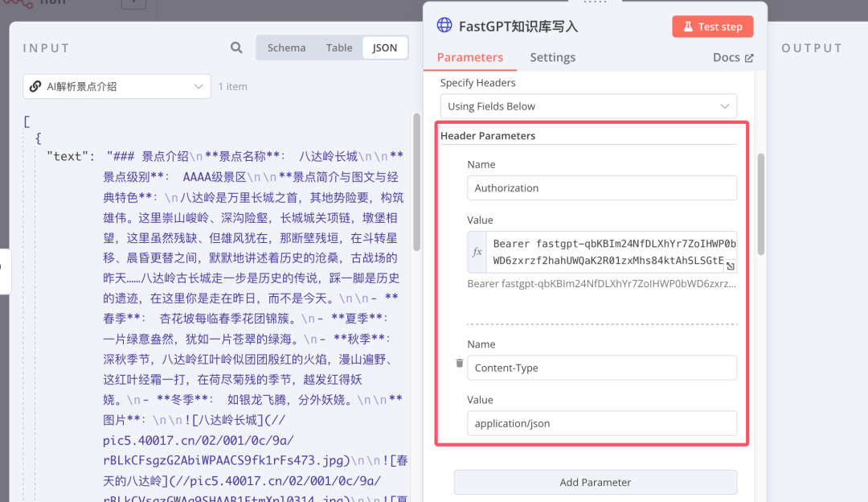Click the "1 item" count label
This screenshot has width=868, height=502.
pyautogui.click(x=232, y=86)
